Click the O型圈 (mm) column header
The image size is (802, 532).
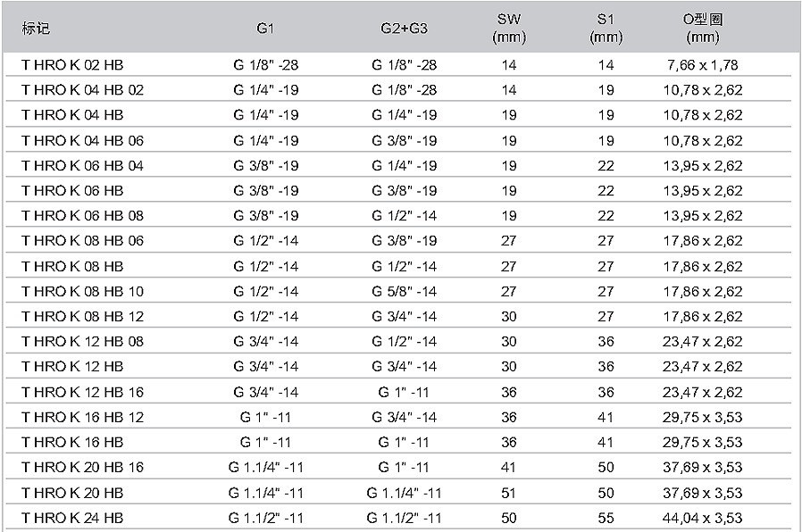pos(703,28)
